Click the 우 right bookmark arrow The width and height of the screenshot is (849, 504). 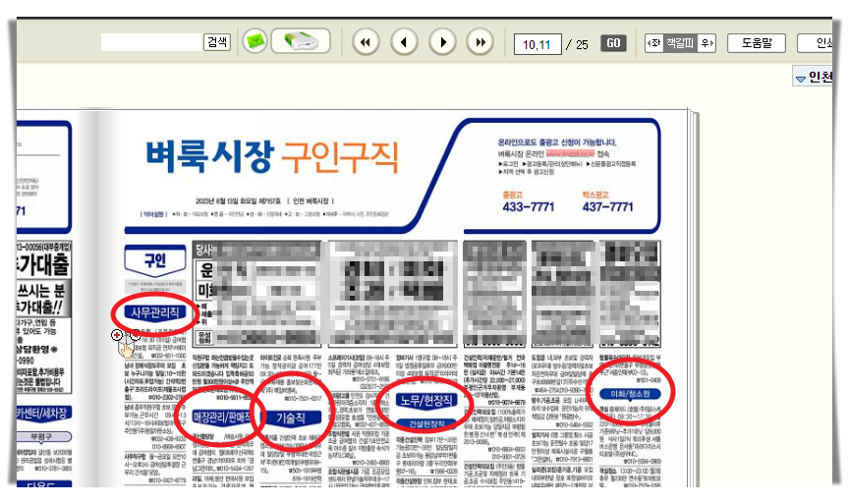(707, 43)
